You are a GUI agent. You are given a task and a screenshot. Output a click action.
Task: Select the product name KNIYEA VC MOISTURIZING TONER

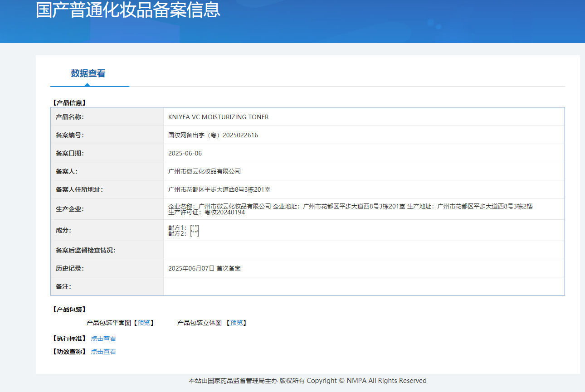point(218,116)
